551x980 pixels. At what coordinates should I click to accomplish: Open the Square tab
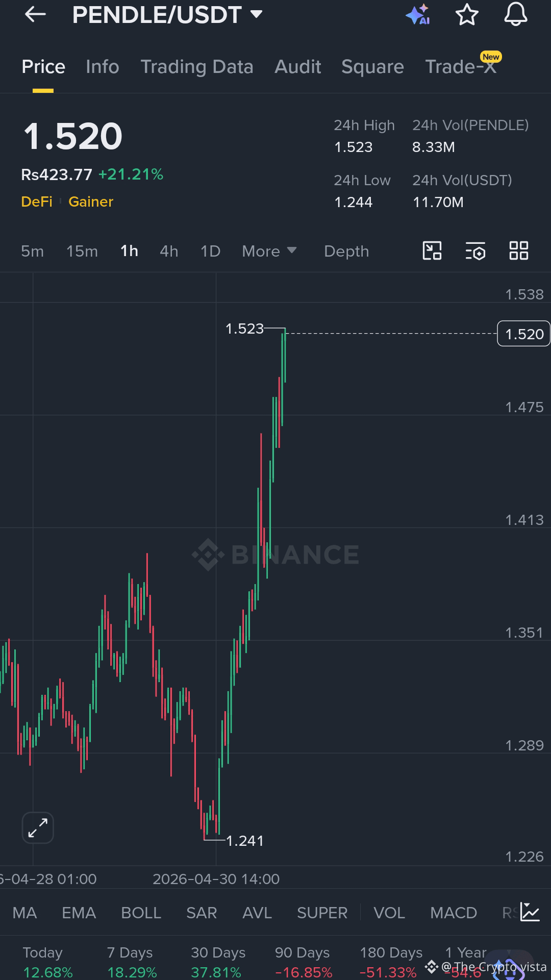tap(372, 67)
